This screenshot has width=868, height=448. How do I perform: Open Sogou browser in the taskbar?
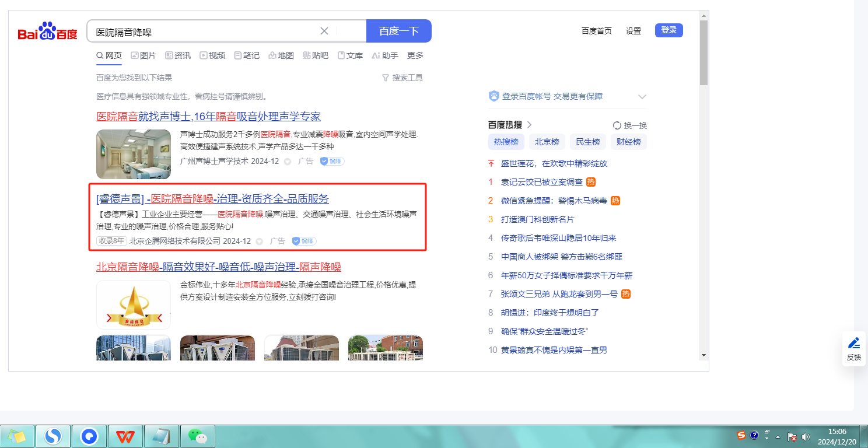53,436
